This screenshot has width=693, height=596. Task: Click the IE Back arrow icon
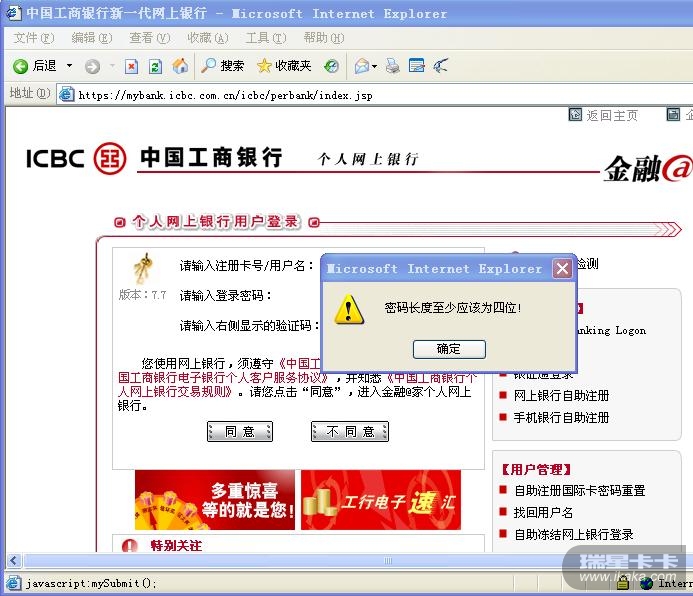pos(20,66)
